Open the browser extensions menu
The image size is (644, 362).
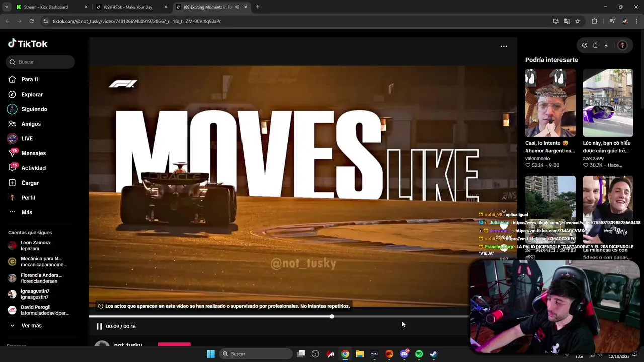pos(594,21)
